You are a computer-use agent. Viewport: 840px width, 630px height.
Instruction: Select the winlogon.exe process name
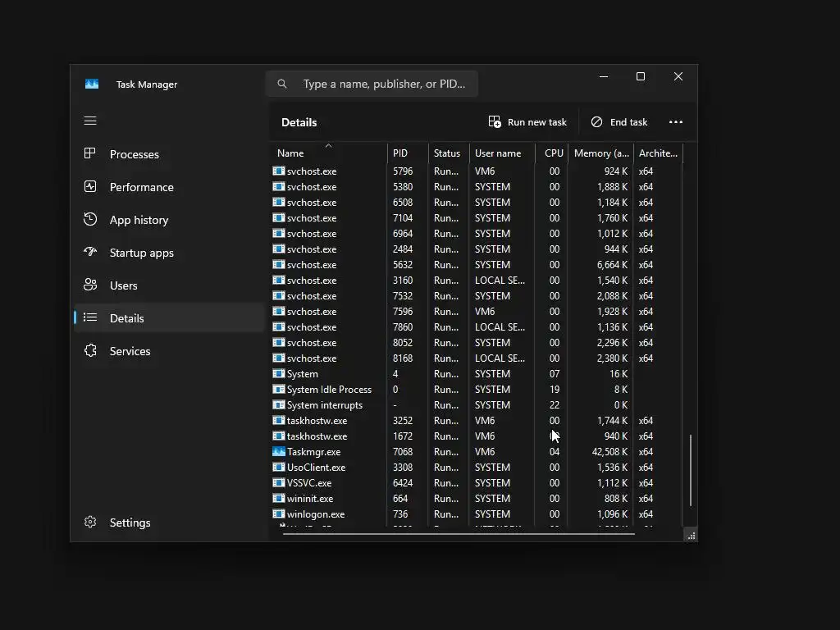316,514
